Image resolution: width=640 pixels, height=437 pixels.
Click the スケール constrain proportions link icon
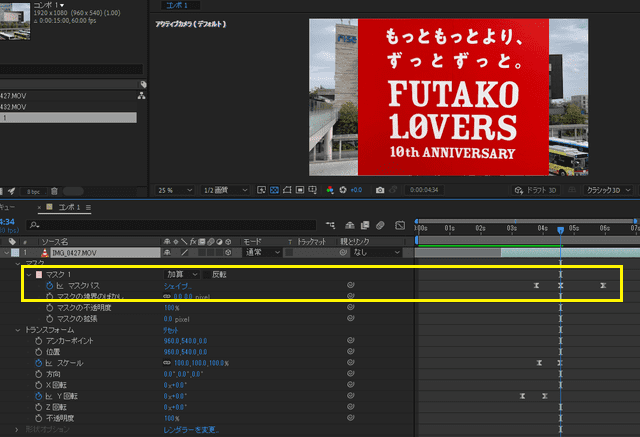pos(167,363)
